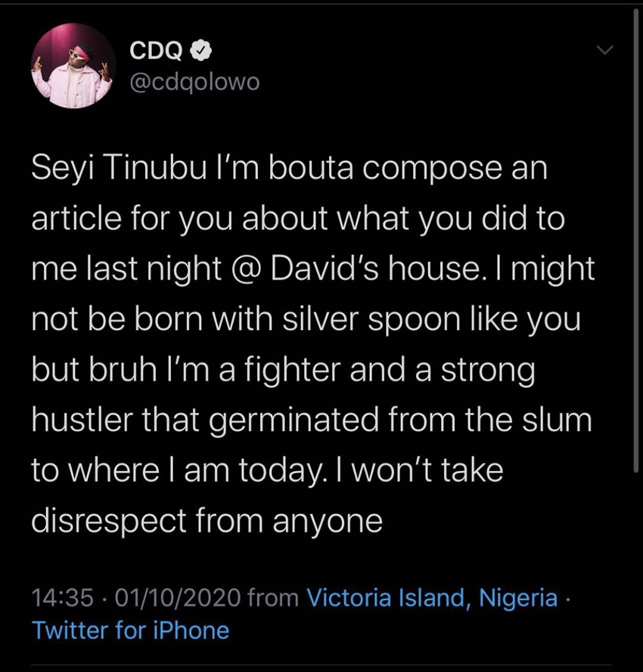Open CDQ's profile picture
The height and width of the screenshot is (672, 643).
[x=73, y=66]
